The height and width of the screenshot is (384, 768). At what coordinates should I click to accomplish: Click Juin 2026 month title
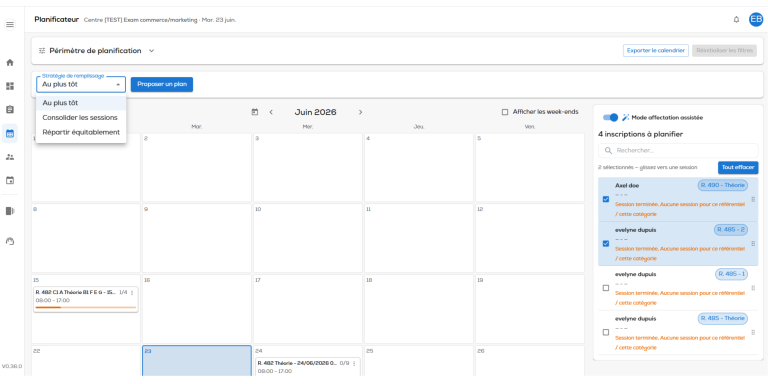[315, 112]
